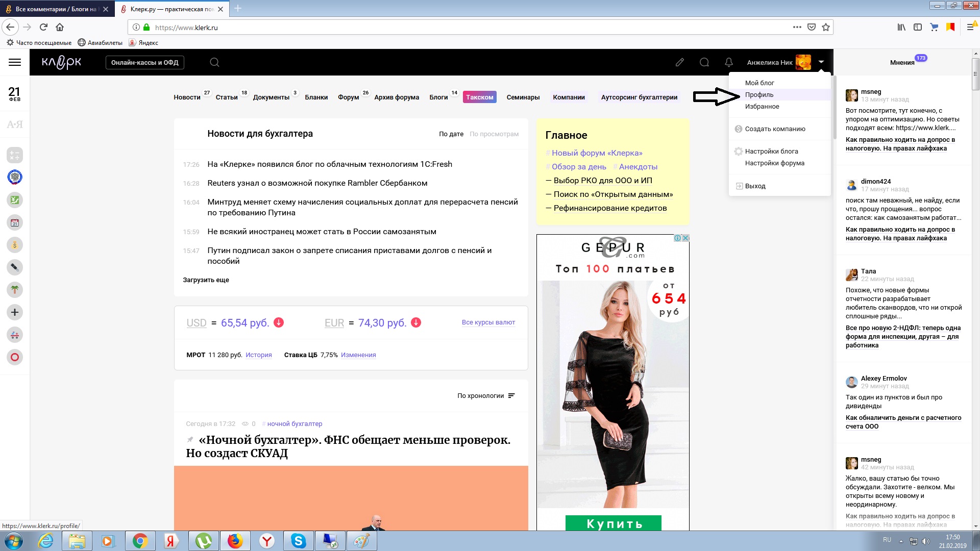Open the messages chat bubble icon
Image resolution: width=980 pixels, height=551 pixels.
point(704,62)
